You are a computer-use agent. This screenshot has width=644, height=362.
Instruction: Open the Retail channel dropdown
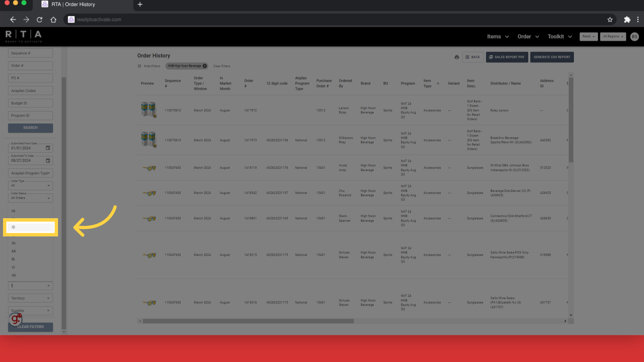(589, 37)
